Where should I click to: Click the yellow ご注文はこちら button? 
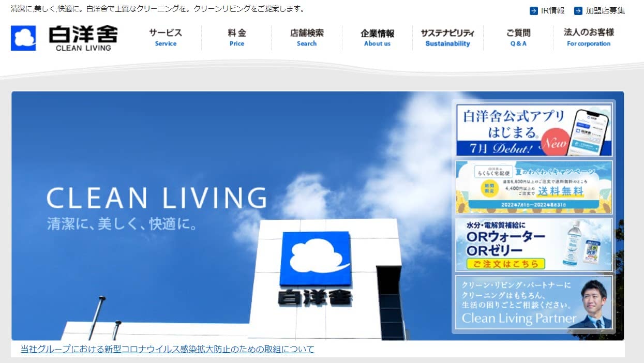(x=506, y=264)
